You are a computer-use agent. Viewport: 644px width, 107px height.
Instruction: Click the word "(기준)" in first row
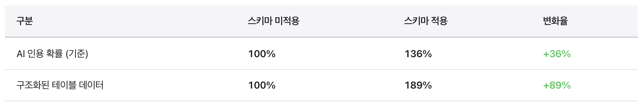tap(77, 54)
